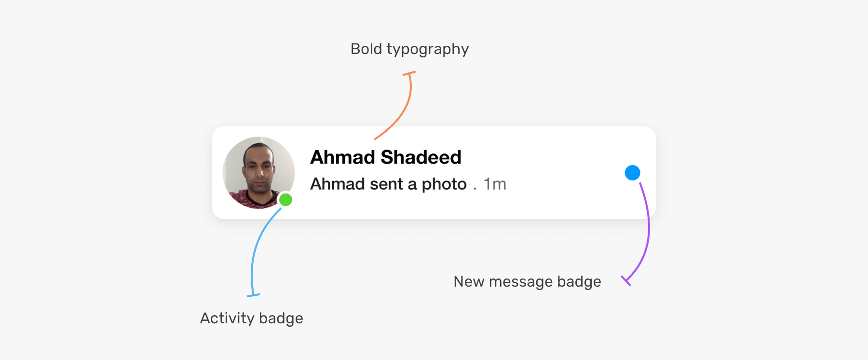Click the orange line's T-shaped end cap
Screen dimensions: 868x360
coord(409,73)
